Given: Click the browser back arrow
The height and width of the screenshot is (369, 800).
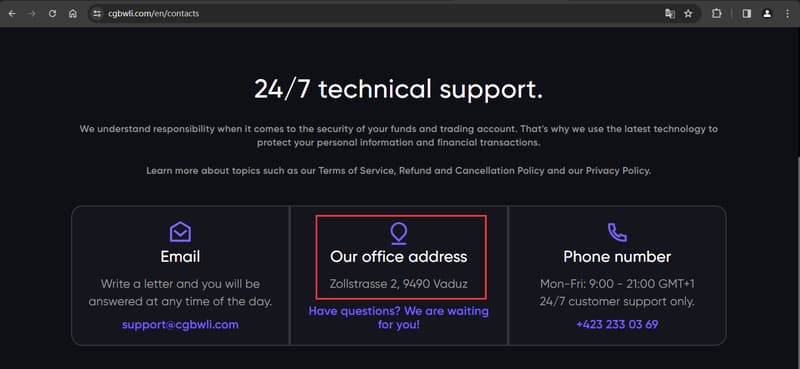Looking at the screenshot, I should click(x=12, y=14).
